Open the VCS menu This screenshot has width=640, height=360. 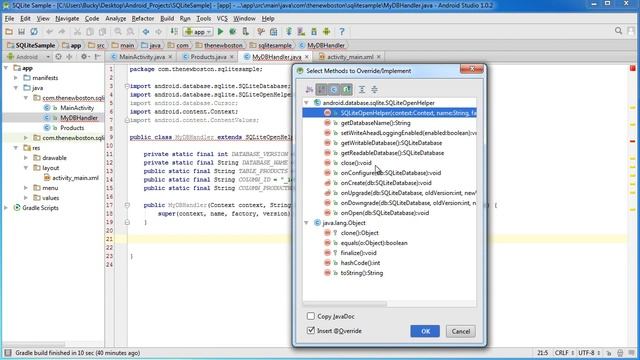pos(222,18)
